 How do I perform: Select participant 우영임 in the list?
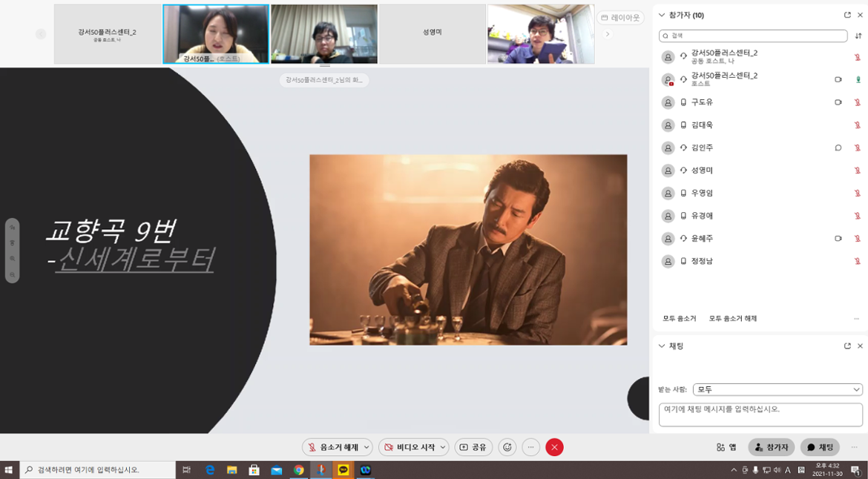(758, 193)
